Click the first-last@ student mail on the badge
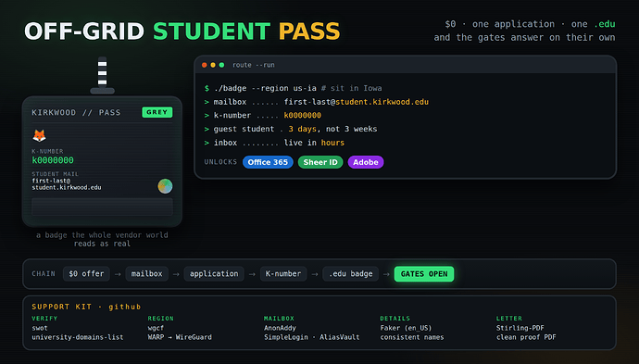The image size is (639, 364). [67, 183]
